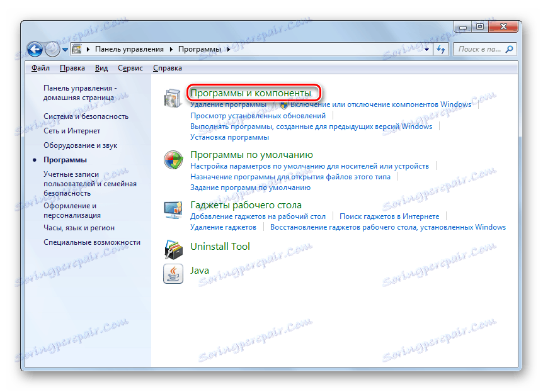Click the magnifier search icon
Screen dimensions: 543x392
tap(509, 50)
